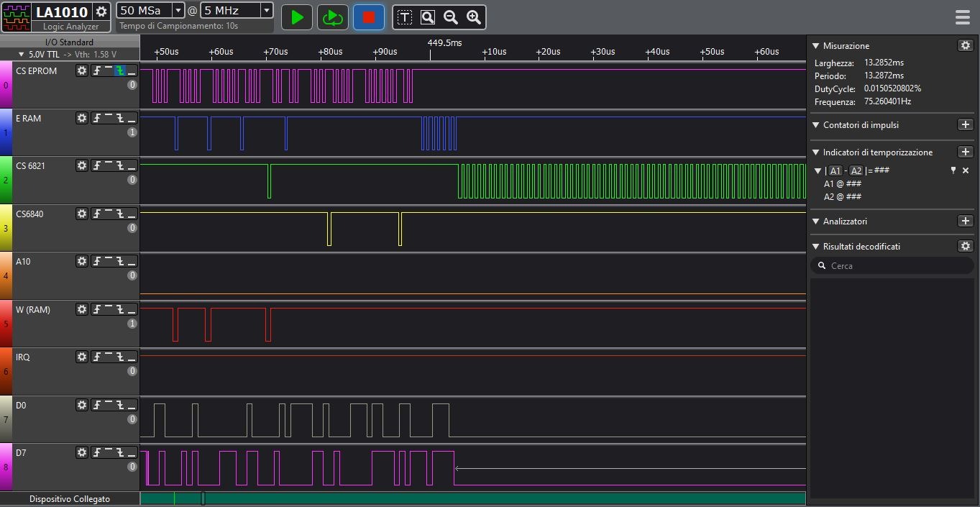
Task: Toggle falling edge trigger on W (RAM)
Action: tap(120, 309)
